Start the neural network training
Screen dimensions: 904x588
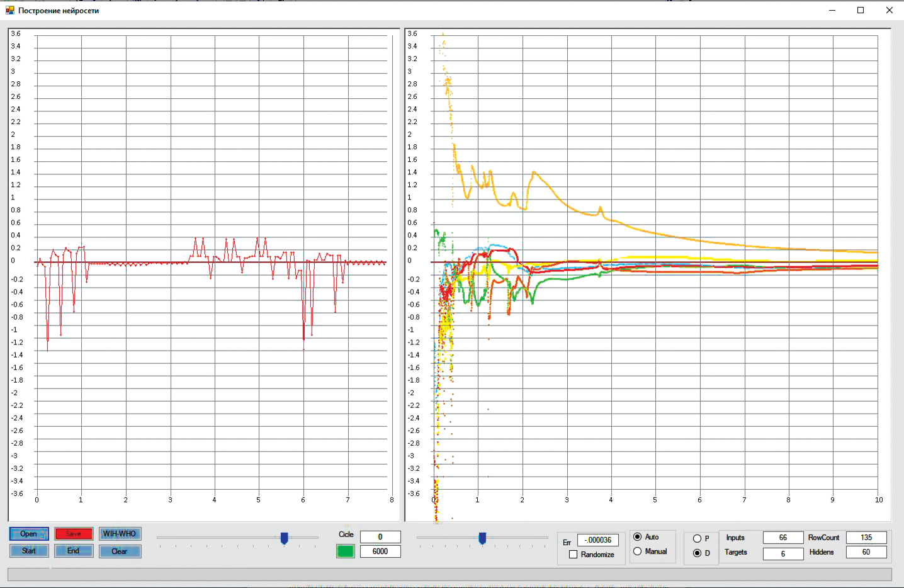point(29,551)
